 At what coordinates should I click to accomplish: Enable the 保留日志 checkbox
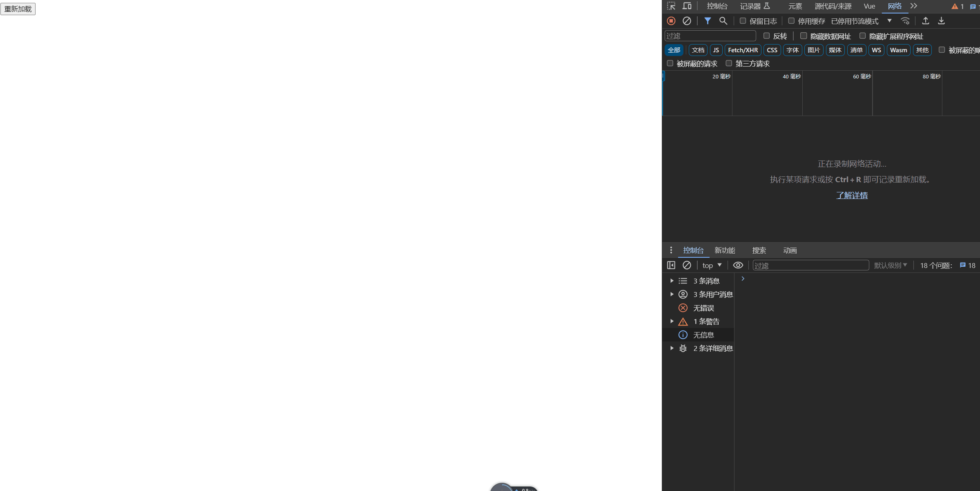click(743, 21)
